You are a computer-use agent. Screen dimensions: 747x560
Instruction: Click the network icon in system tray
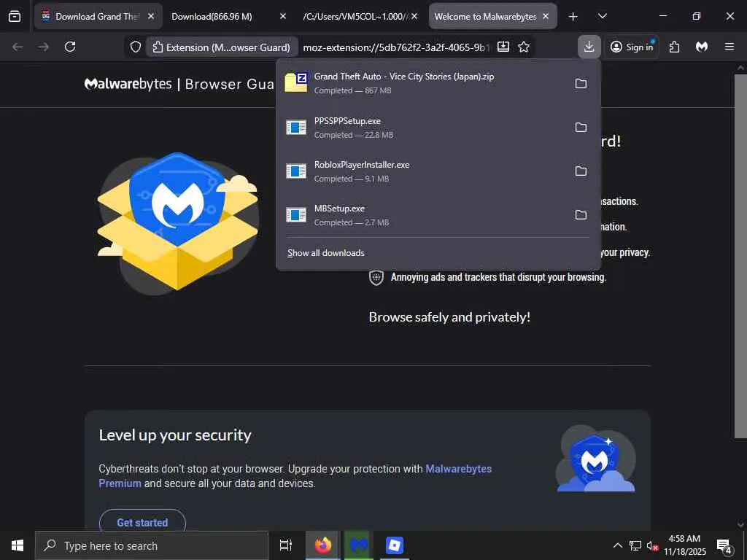(635, 545)
